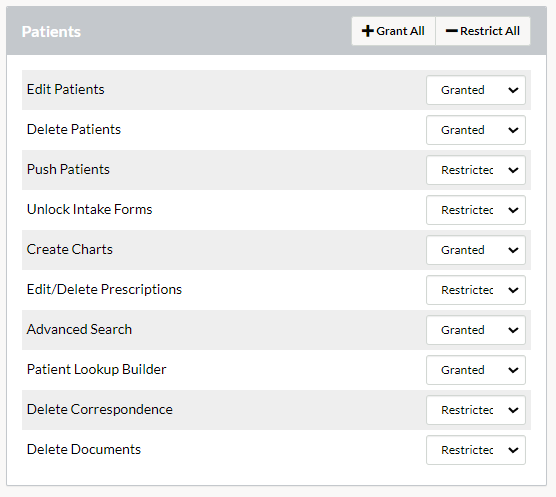The width and height of the screenshot is (556, 497).
Task: Click the chevron icon beside Delete Patients
Action: pyautogui.click(x=513, y=130)
